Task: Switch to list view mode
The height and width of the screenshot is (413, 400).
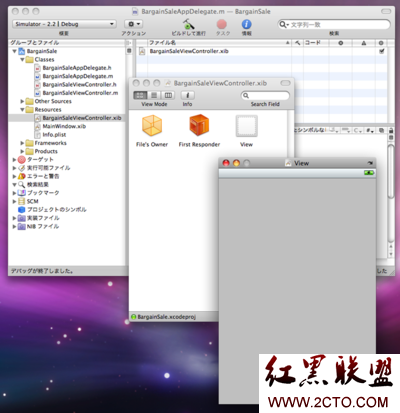Action: pyautogui.click(x=154, y=95)
